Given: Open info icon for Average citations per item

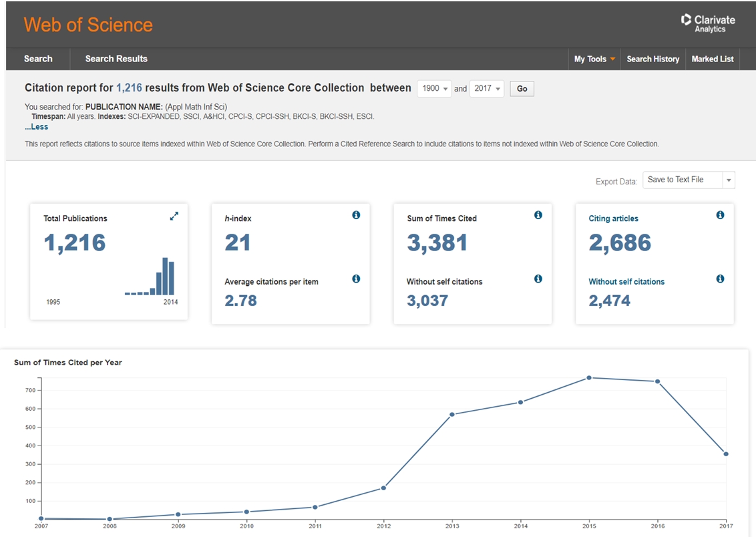Looking at the screenshot, I should 356,279.
